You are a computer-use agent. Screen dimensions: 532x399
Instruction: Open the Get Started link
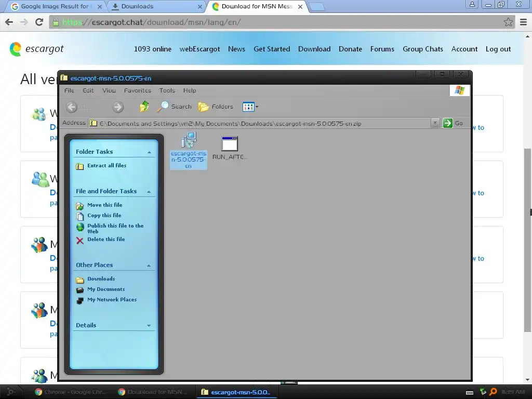tap(272, 49)
